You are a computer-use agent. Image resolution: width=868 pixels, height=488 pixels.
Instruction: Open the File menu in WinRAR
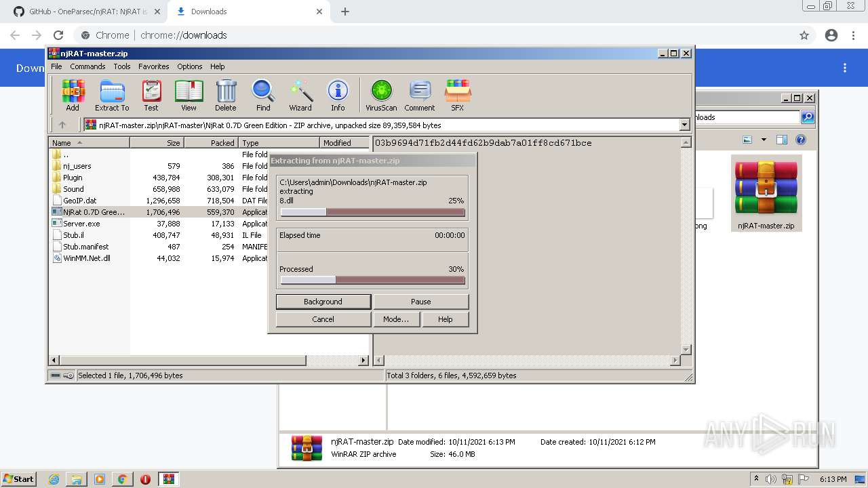[56, 66]
